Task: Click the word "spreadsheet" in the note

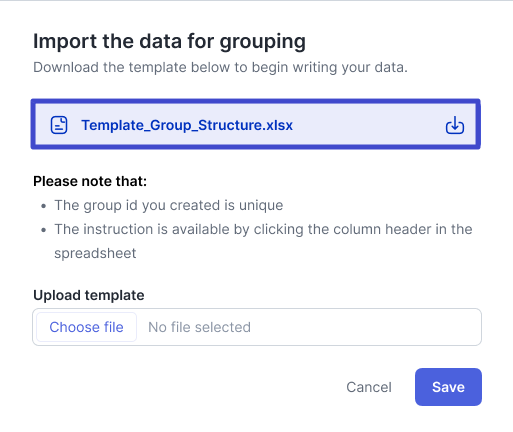Action: 95,253
